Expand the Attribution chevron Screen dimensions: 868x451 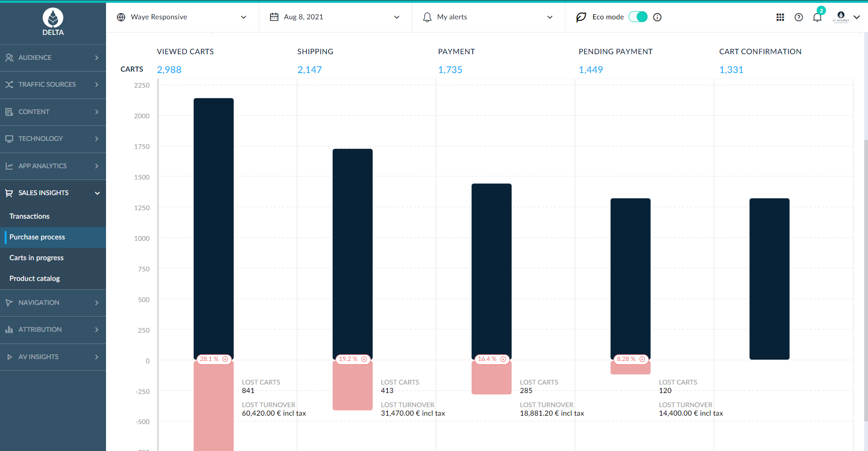(97, 329)
